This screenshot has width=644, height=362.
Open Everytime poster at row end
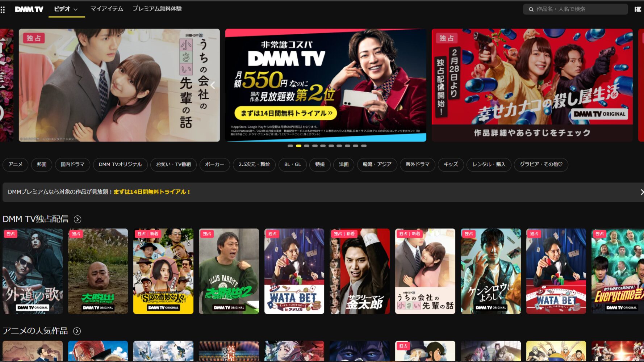(x=618, y=271)
